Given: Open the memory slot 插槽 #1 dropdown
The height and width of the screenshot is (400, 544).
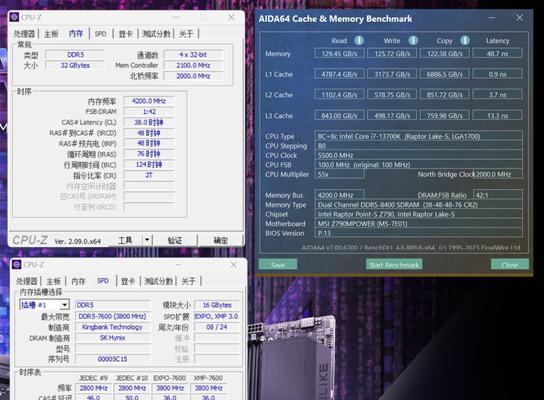Looking at the screenshot, I should 44,305.
